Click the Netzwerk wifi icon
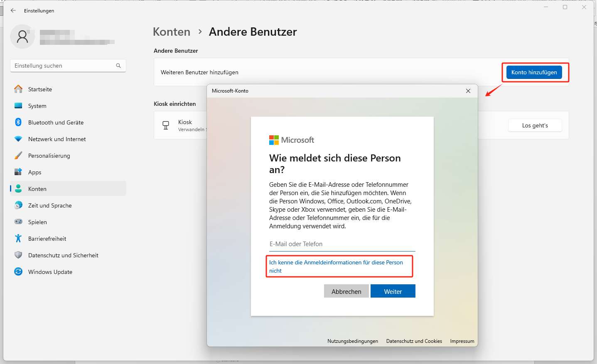 [x=18, y=139]
